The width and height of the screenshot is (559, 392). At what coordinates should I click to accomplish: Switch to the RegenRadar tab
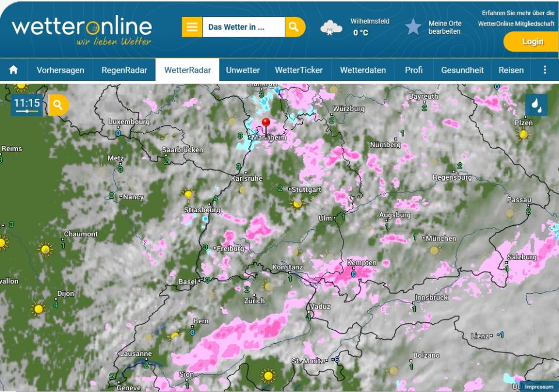pyautogui.click(x=124, y=70)
